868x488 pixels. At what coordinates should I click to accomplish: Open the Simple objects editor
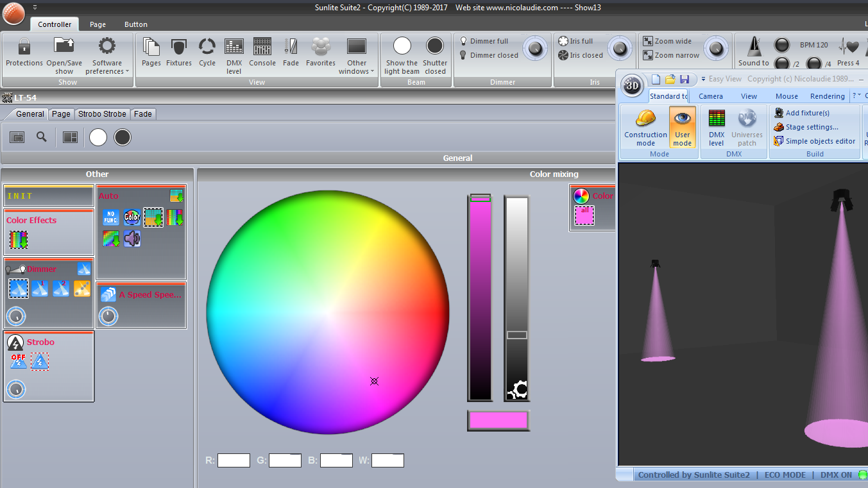click(x=815, y=141)
